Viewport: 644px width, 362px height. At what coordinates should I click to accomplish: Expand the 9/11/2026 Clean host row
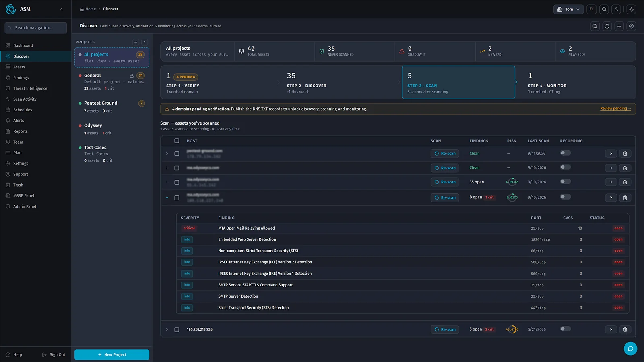pos(167,154)
